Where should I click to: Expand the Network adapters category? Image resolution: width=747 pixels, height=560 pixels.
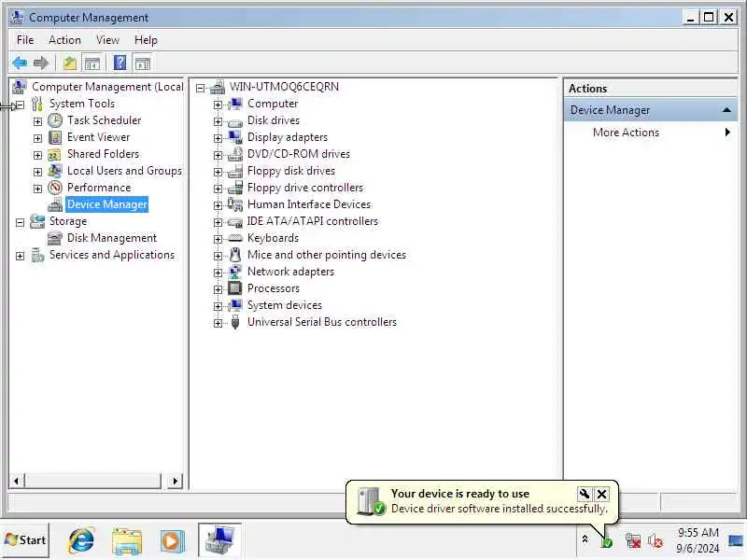pyautogui.click(x=218, y=273)
